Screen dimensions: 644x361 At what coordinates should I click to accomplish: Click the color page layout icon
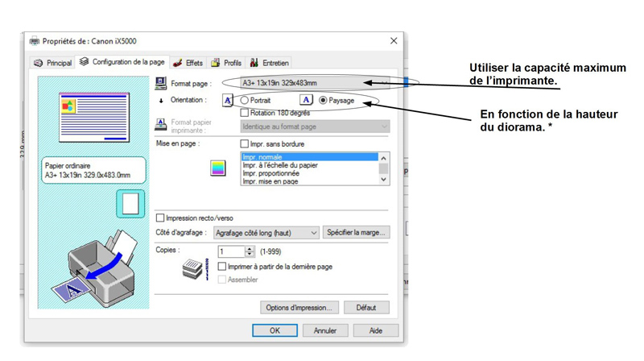217,168
